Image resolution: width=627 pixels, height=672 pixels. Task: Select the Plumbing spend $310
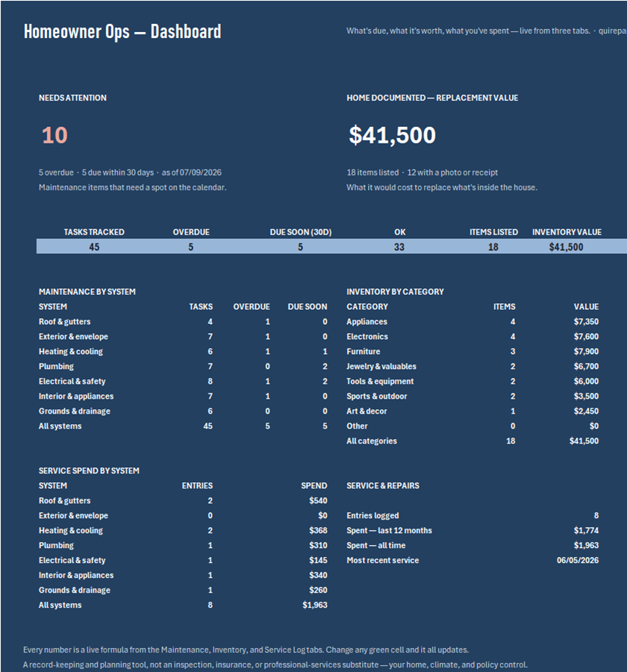click(318, 545)
